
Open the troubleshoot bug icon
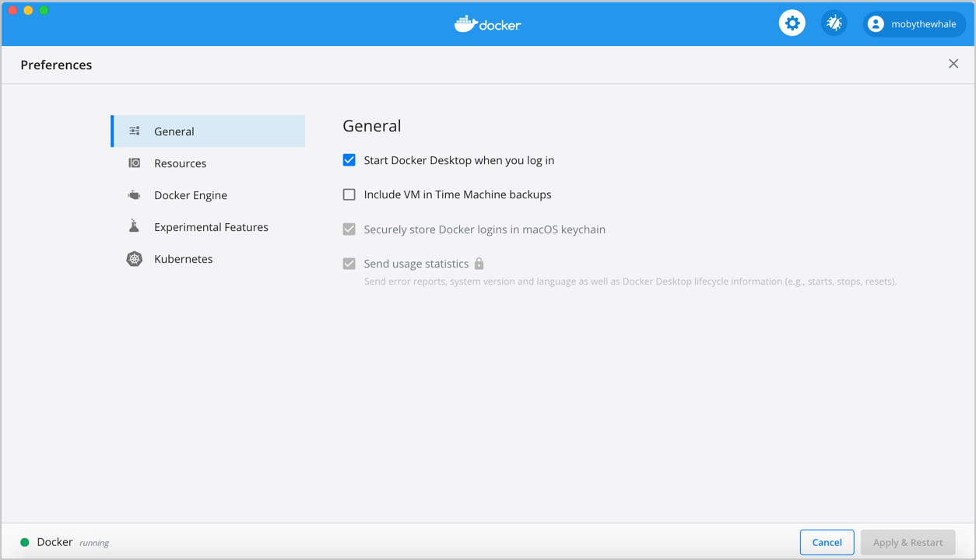coord(834,23)
